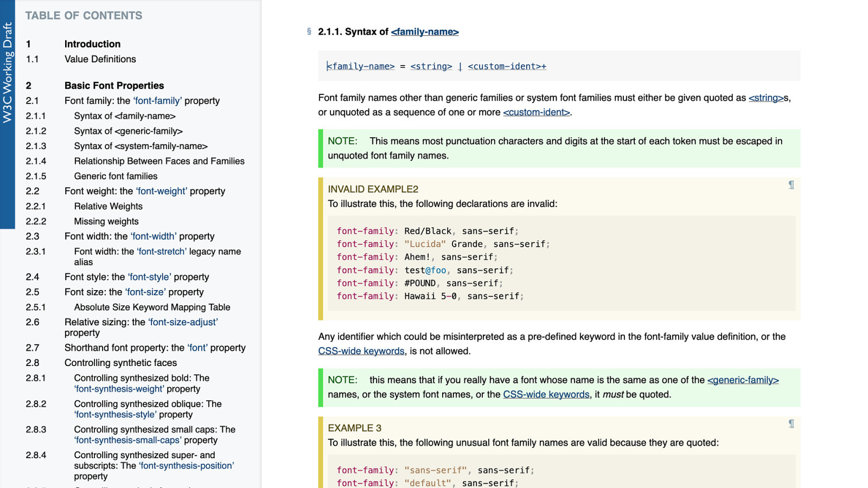Open Controlling synthetic faces section 2.8
Image resolution: width=868 pixels, height=488 pixels.
tap(120, 363)
